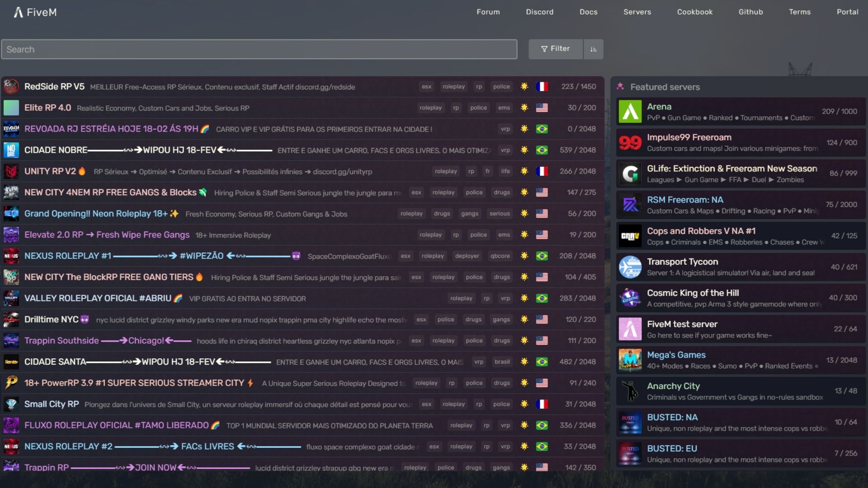Open the Portal menu link

(847, 12)
